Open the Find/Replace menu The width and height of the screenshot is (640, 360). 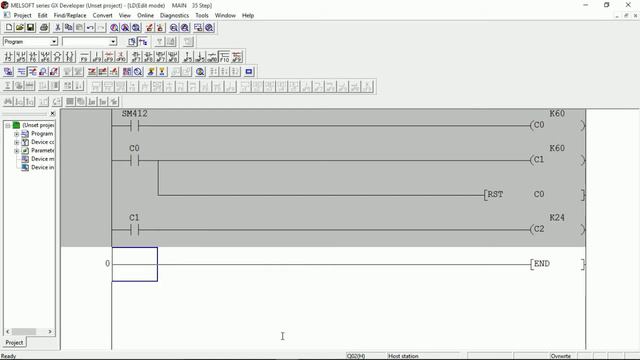click(x=70, y=16)
